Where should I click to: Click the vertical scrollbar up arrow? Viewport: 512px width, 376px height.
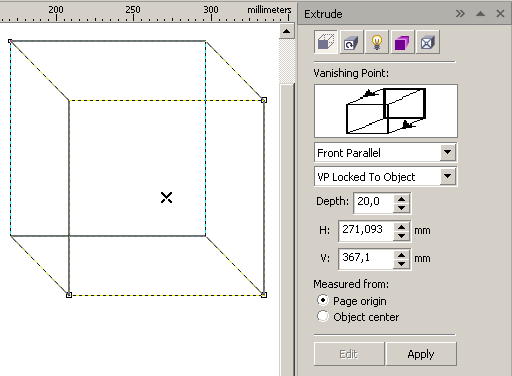(286, 31)
